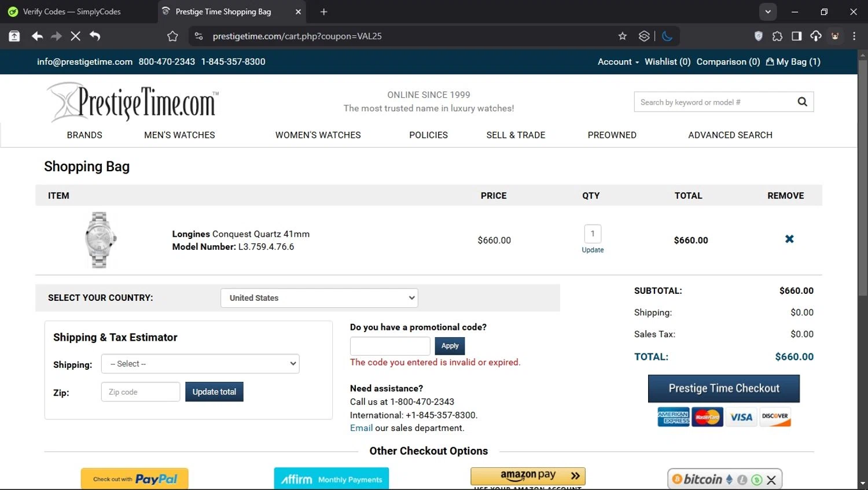
Task: Click the promotional code input field
Action: click(x=390, y=346)
